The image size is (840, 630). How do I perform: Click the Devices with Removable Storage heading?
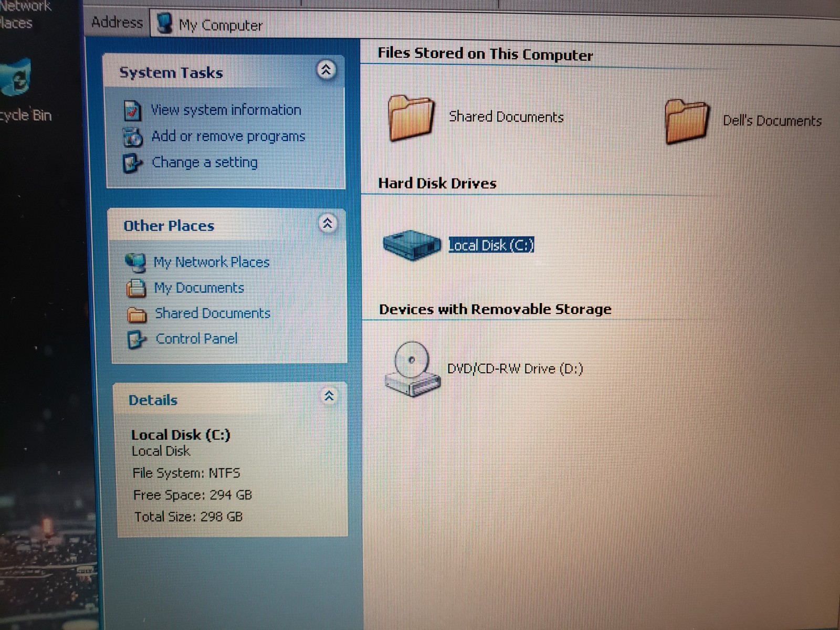(495, 309)
